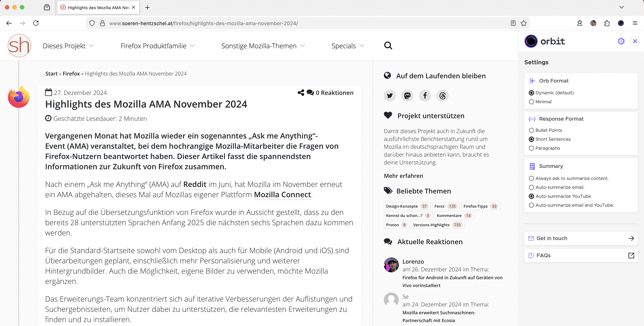Select Minimal orb format
The height and width of the screenshot is (326, 644).
(531, 102)
